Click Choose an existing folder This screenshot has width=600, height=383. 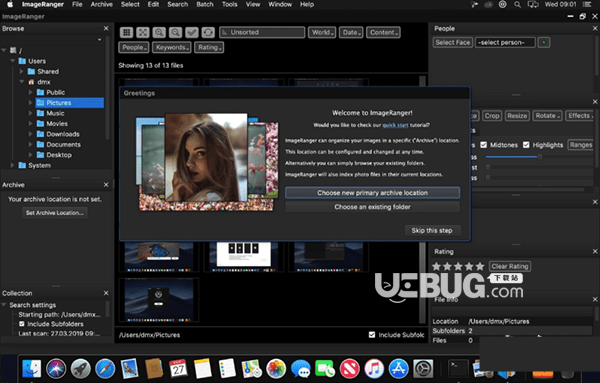[372, 207]
